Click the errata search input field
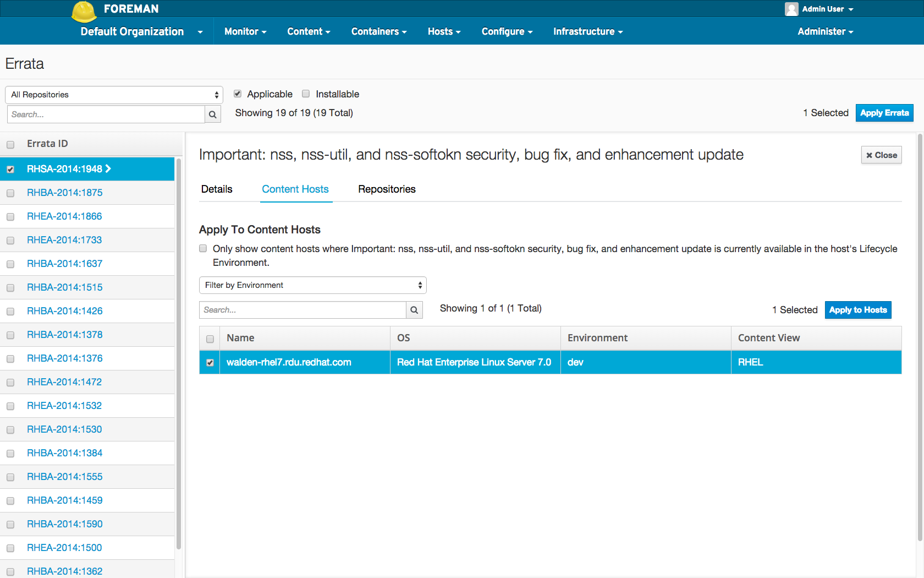The height and width of the screenshot is (578, 924). tap(106, 114)
